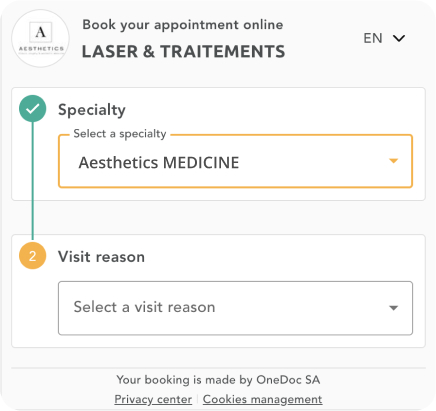Click the Visit reason section heading
The width and height of the screenshot is (436, 411).
tap(101, 257)
